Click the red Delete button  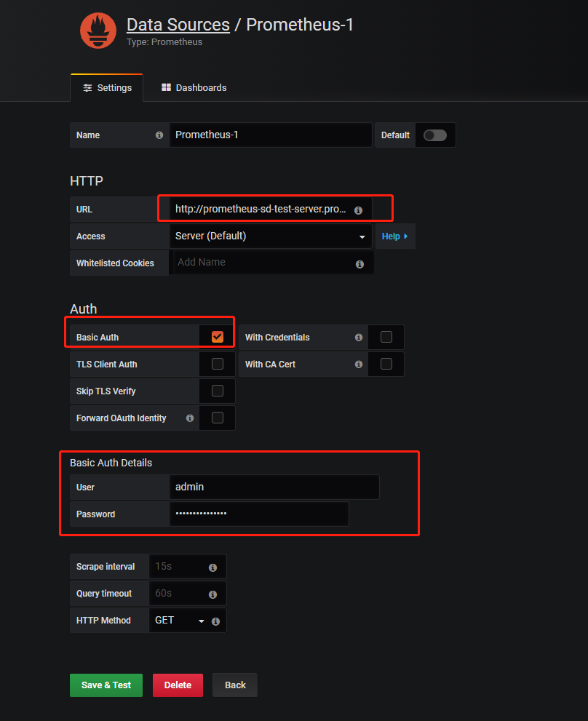[x=178, y=685]
